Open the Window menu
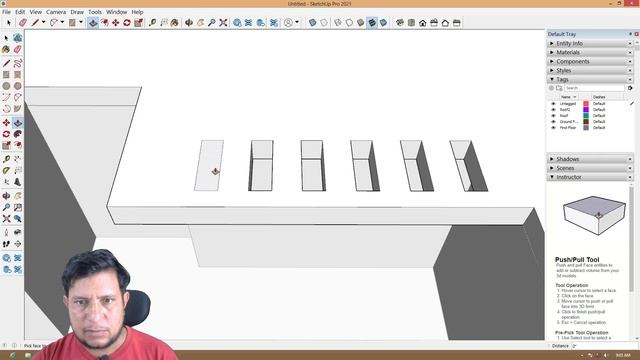 coord(116,12)
